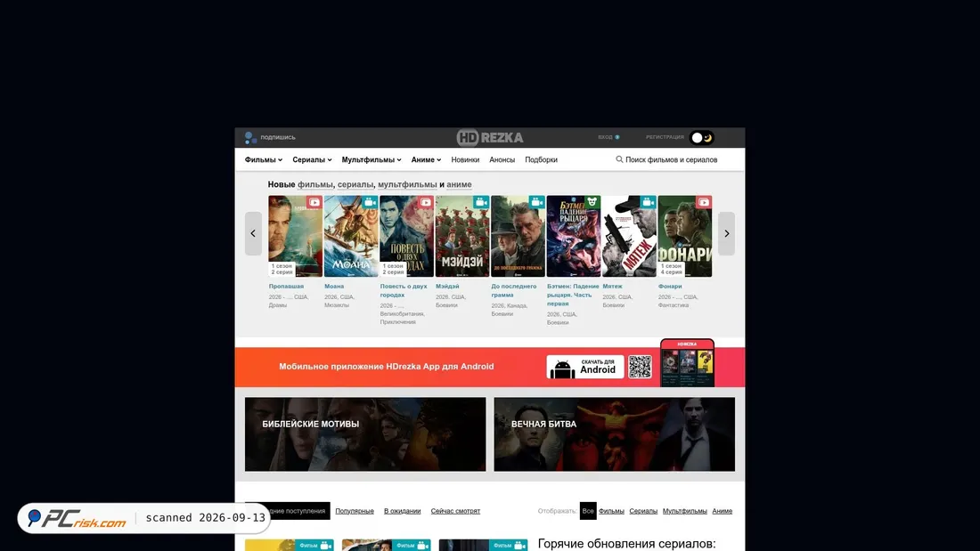
Task: Select the Последние поступления tab
Action: point(288,511)
